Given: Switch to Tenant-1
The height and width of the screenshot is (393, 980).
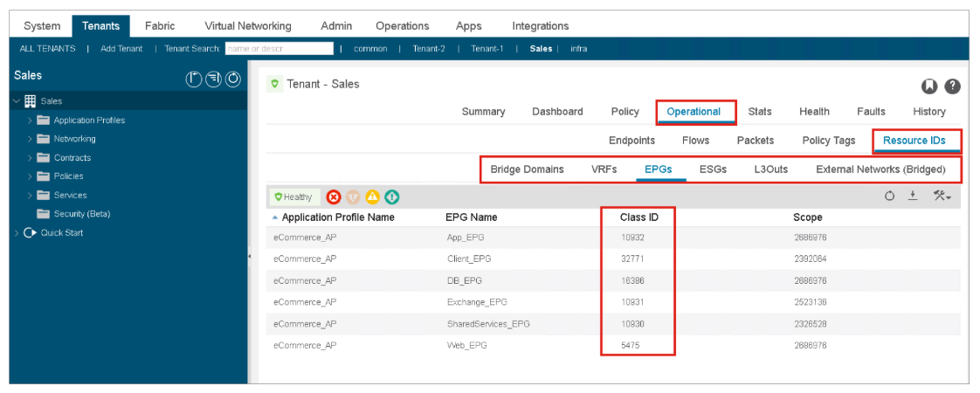Looking at the screenshot, I should pos(487,48).
